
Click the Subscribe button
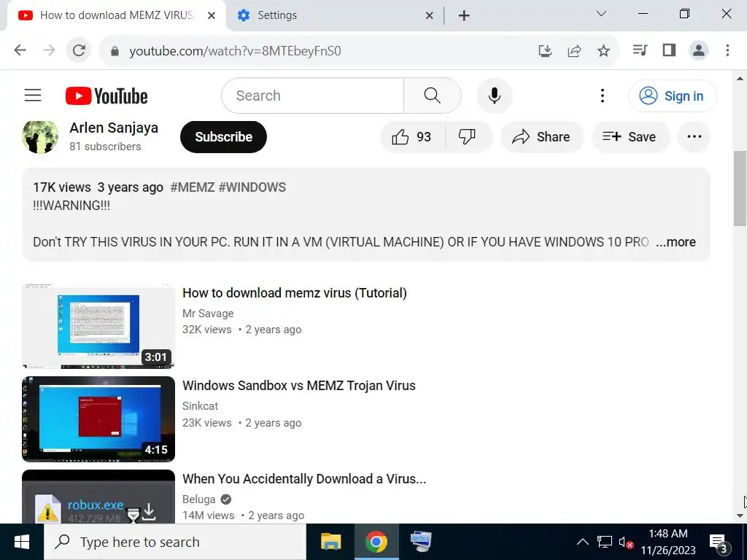(223, 137)
